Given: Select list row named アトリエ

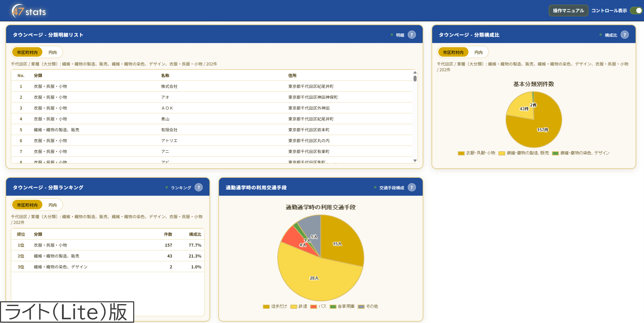Looking at the screenshot, I should tap(212, 141).
